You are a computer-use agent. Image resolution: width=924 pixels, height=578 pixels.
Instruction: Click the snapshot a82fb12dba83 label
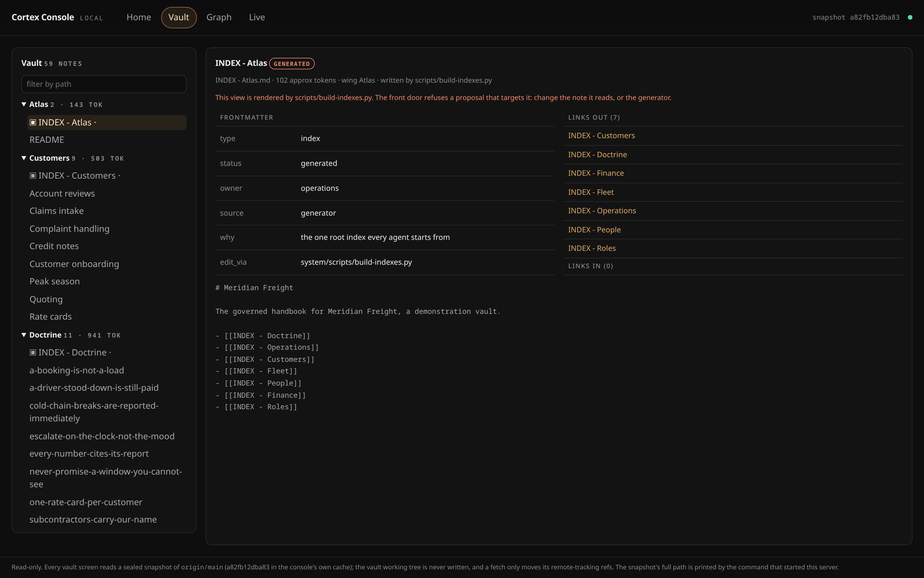pyautogui.click(x=856, y=18)
